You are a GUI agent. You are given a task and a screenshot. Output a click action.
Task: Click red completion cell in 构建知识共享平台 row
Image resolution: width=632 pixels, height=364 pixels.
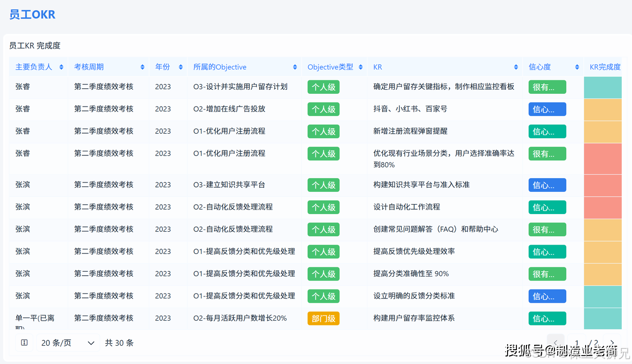tap(603, 185)
